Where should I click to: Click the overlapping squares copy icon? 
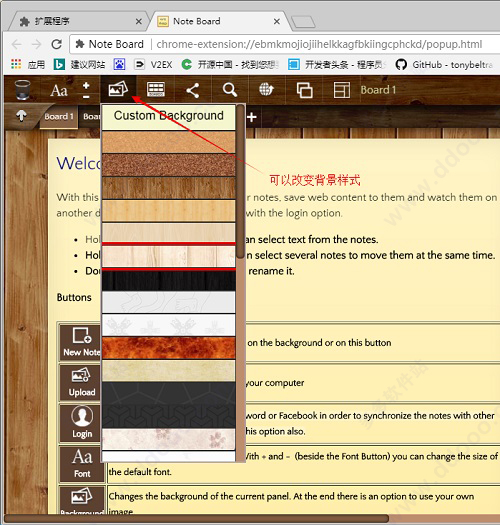coord(304,90)
